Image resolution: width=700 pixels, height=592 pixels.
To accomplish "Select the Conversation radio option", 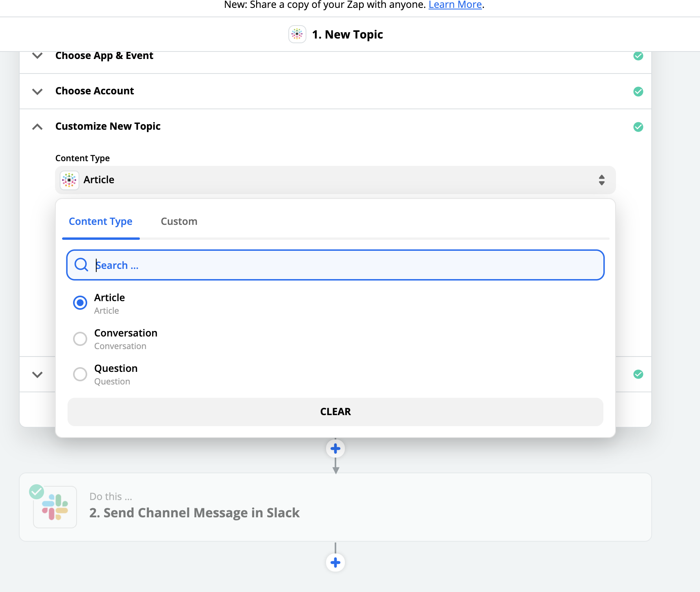I will coord(80,338).
